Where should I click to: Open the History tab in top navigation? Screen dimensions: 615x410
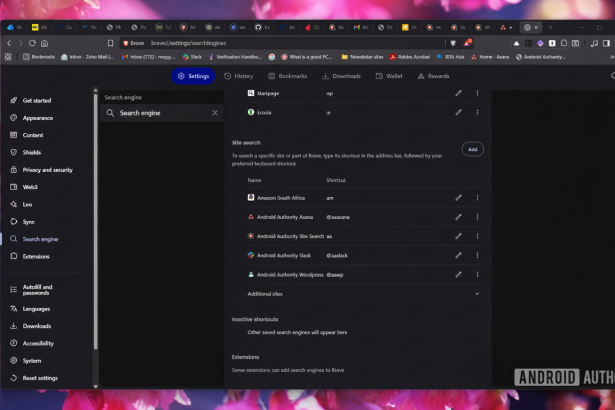(239, 76)
